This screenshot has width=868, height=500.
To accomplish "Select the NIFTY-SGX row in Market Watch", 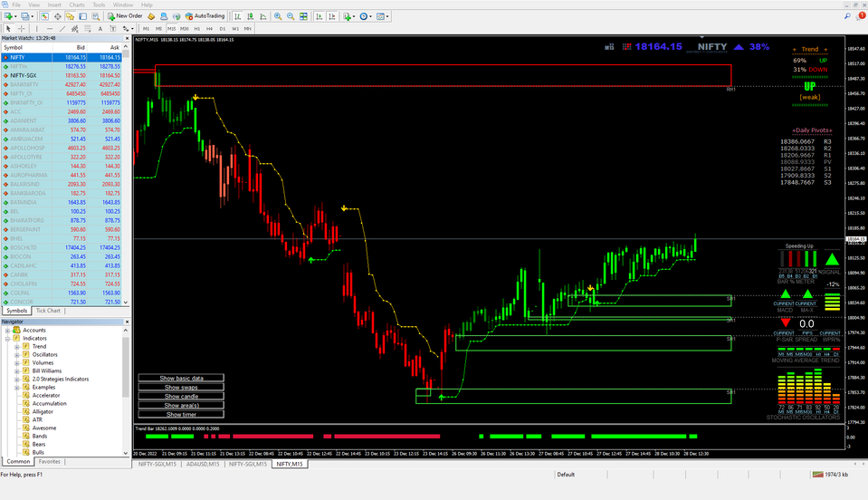I will [x=61, y=75].
